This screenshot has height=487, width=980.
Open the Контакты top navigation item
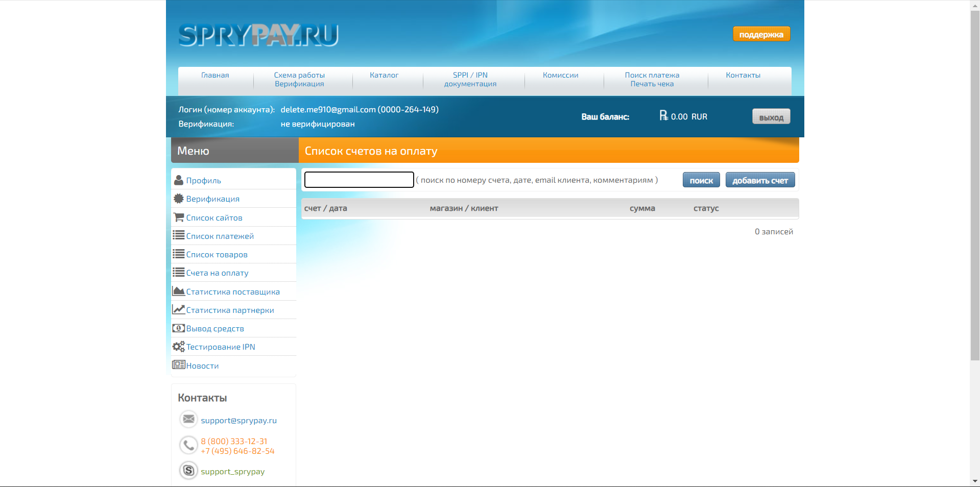(x=743, y=75)
